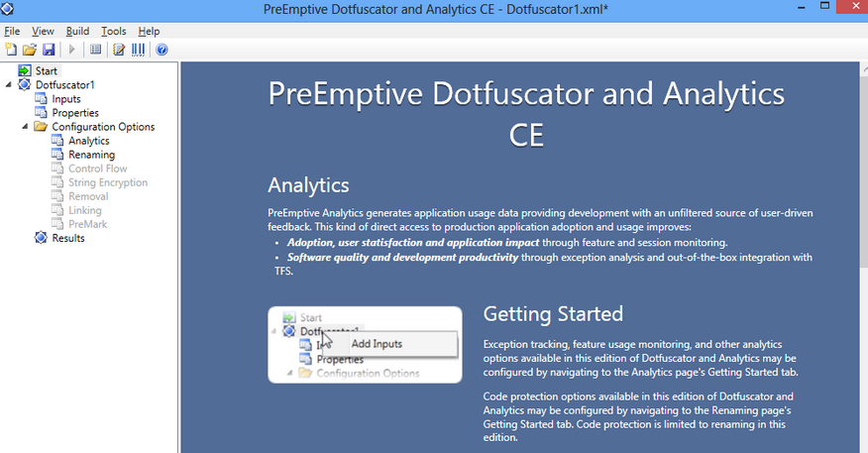The width and height of the screenshot is (868, 453).
Task: Click the blue Help question mark icon
Action: pyautogui.click(x=162, y=50)
